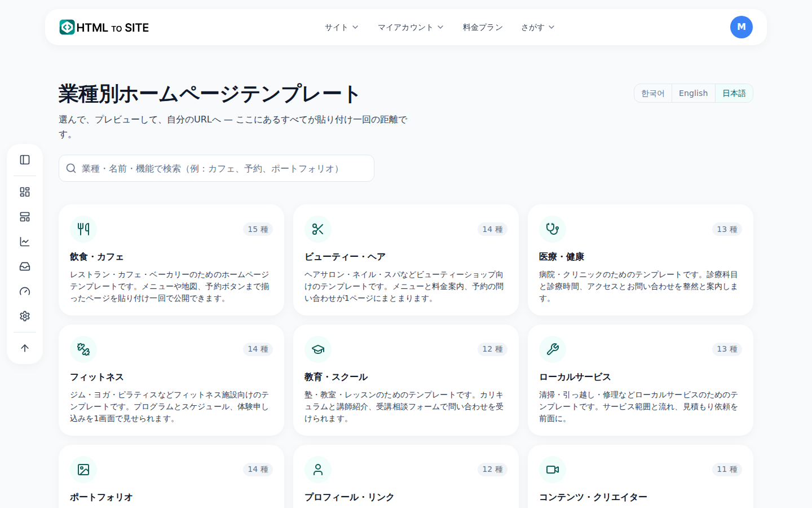Click the 医療・健康 description text

(639, 286)
